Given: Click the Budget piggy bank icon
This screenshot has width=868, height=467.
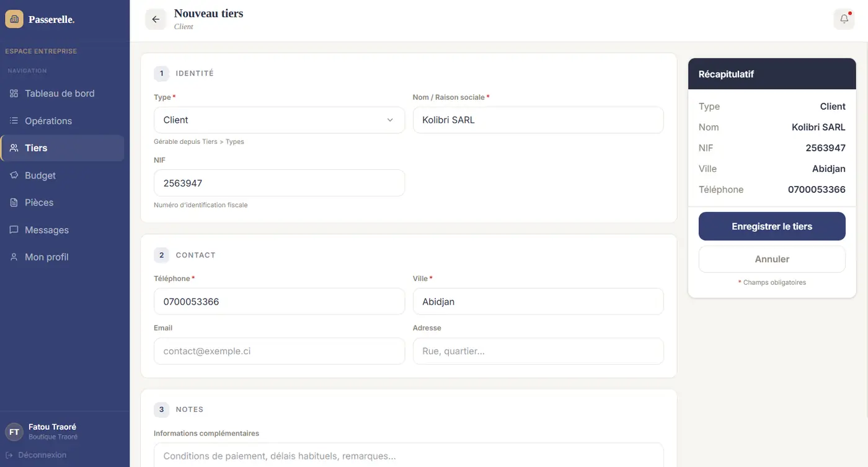Looking at the screenshot, I should (x=14, y=176).
